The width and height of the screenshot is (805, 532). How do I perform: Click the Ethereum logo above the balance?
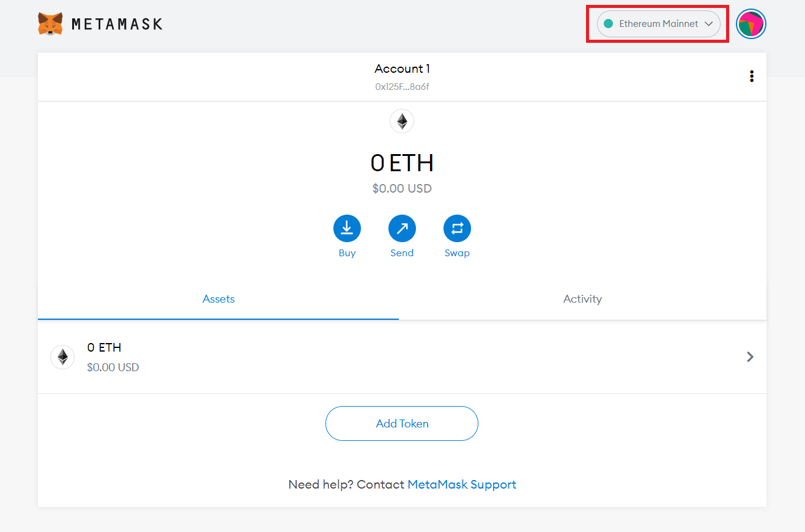tap(402, 121)
